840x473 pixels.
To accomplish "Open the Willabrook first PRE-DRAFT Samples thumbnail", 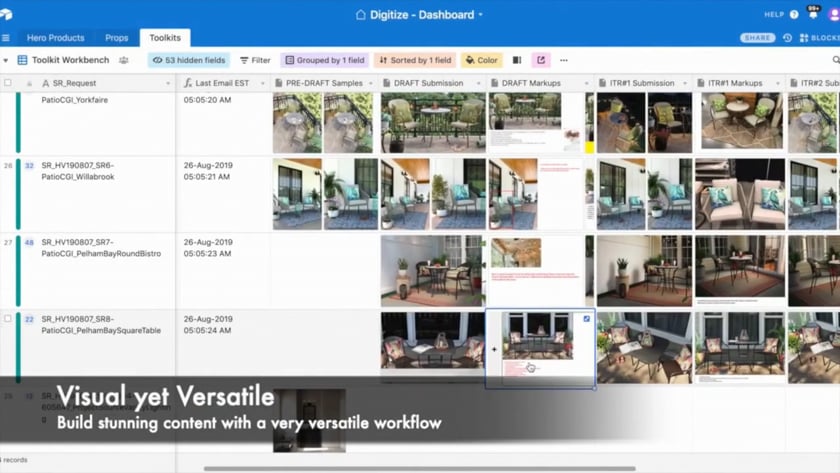I will (x=297, y=194).
